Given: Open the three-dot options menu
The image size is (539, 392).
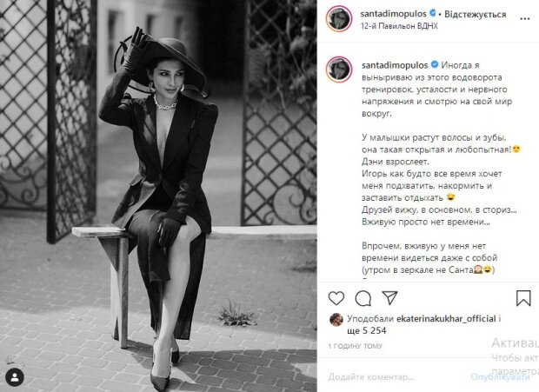Looking at the screenshot, I should [x=524, y=18].
